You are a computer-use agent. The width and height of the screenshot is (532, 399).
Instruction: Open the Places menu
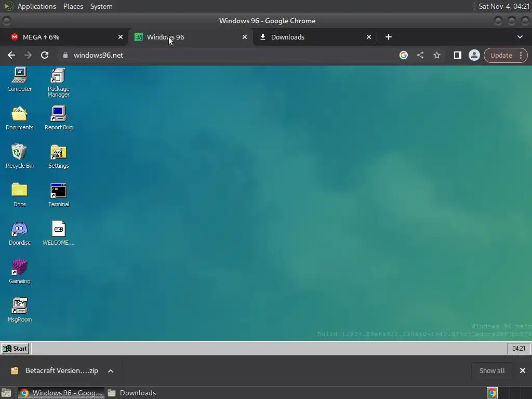pyautogui.click(x=73, y=6)
